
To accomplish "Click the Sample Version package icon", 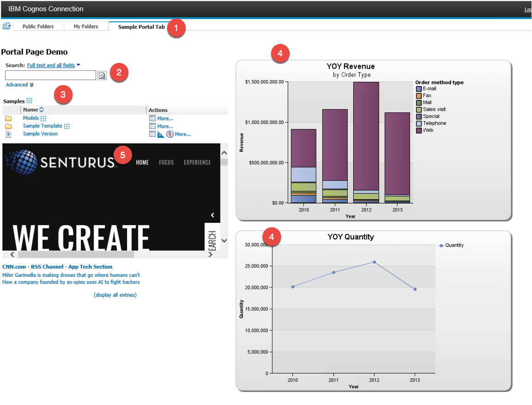I will click(x=8, y=134).
